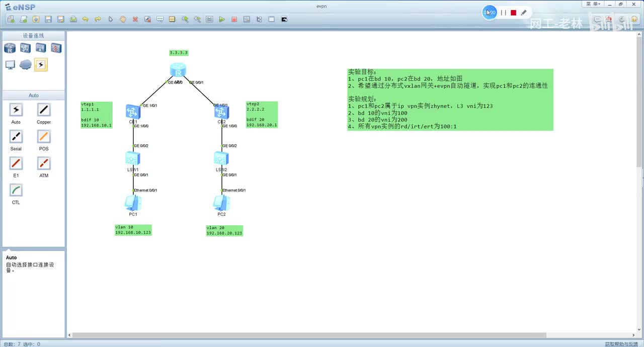Click the Open Topology toolbar icon
Image resolution: width=644 pixels, height=347 pixels.
[36, 19]
